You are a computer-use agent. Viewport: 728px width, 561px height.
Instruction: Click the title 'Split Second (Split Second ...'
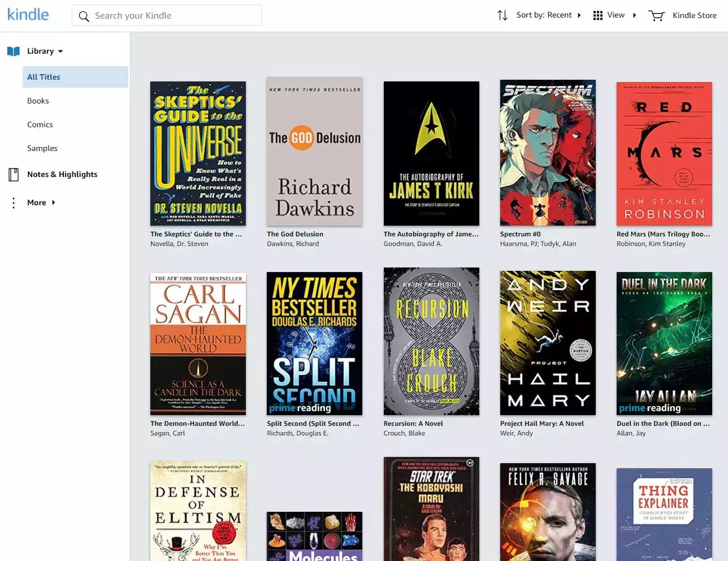pos(313,424)
